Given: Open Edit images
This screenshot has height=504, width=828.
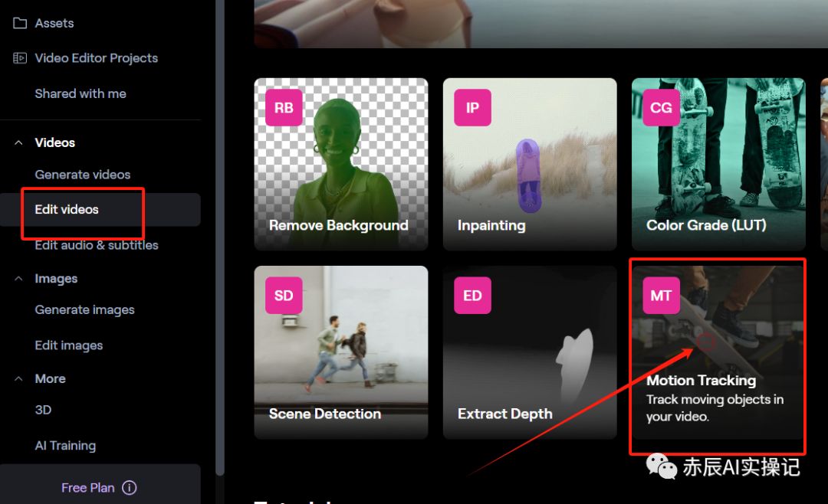Looking at the screenshot, I should [69, 345].
